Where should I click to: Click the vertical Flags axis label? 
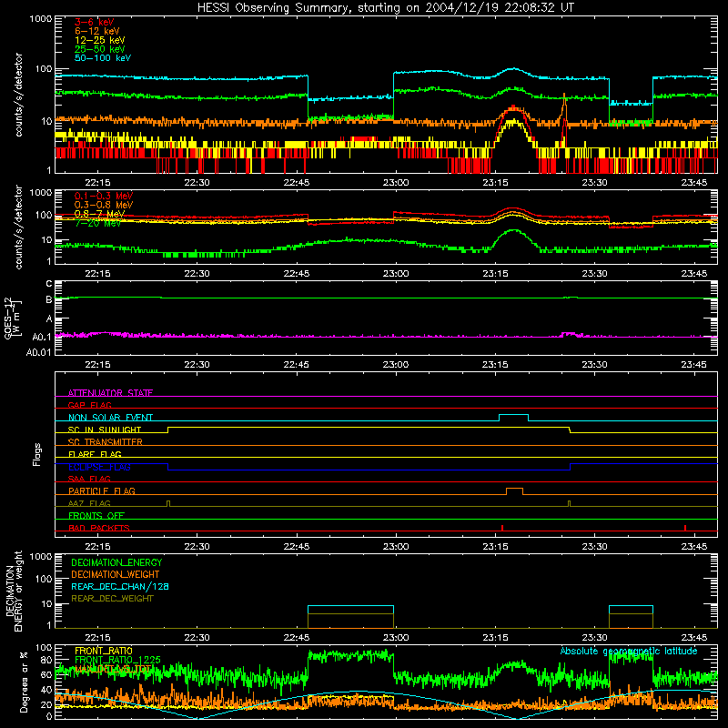[x=37, y=454]
